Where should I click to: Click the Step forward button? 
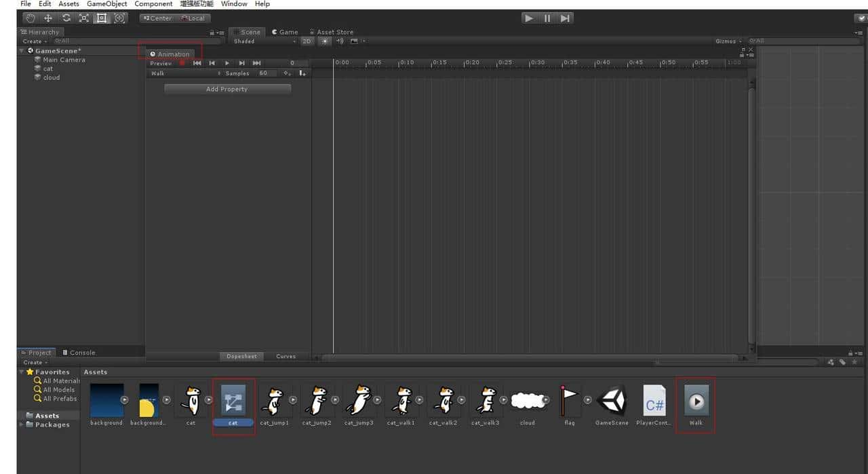(x=565, y=18)
